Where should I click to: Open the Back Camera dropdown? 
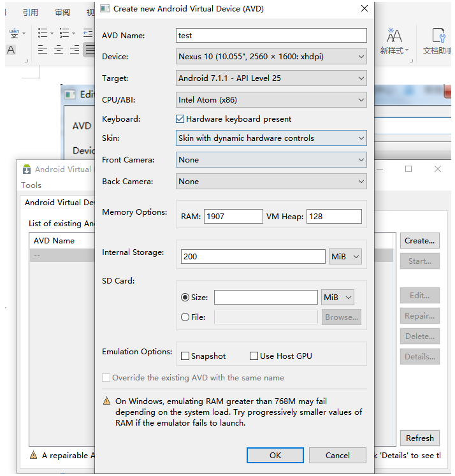(271, 182)
